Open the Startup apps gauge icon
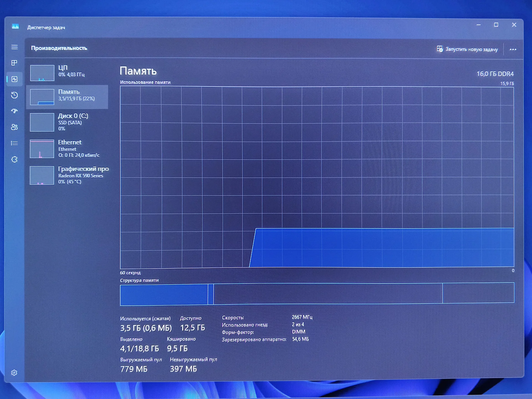Viewport: 532px width, 399px height. 14,111
